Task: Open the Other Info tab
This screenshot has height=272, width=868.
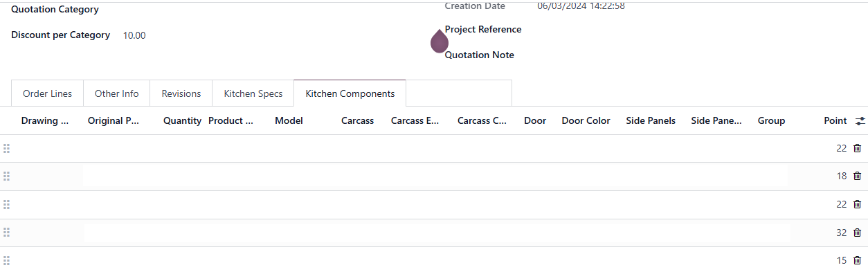Action: point(116,93)
